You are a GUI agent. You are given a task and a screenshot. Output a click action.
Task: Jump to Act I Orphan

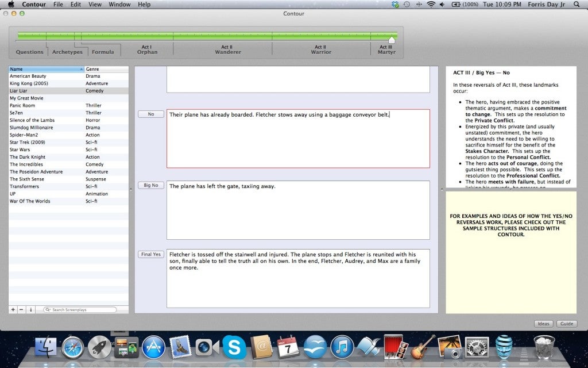(147, 49)
